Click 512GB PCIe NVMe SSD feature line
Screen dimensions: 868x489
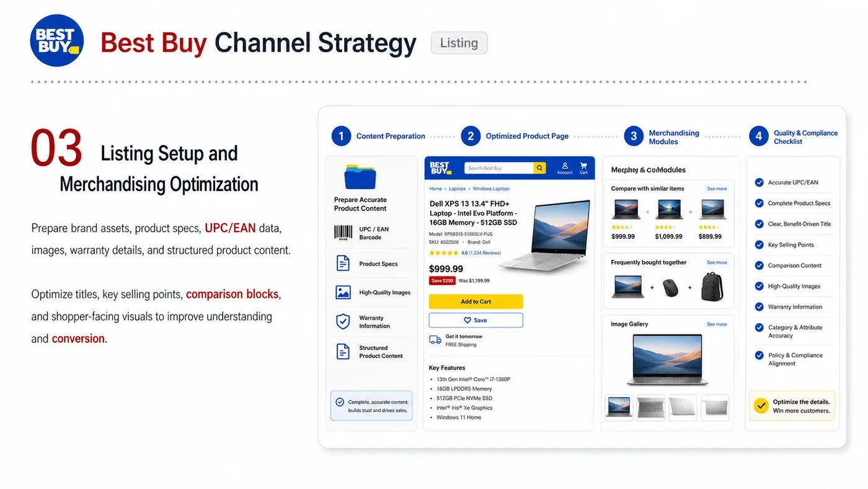tap(464, 398)
